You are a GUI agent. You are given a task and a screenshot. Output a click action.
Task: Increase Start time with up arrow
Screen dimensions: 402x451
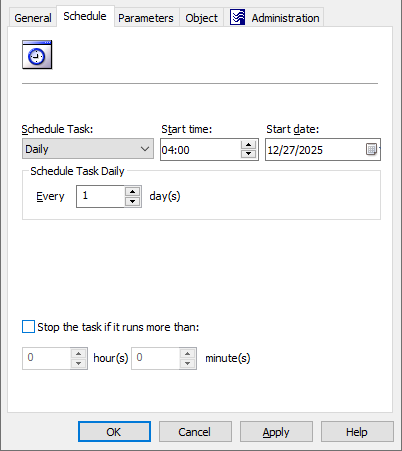[248, 145]
